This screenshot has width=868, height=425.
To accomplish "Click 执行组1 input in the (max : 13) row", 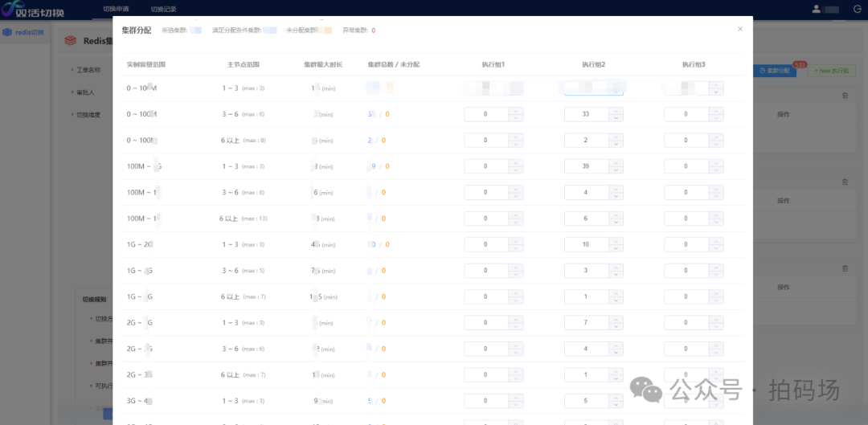I will [x=486, y=219].
